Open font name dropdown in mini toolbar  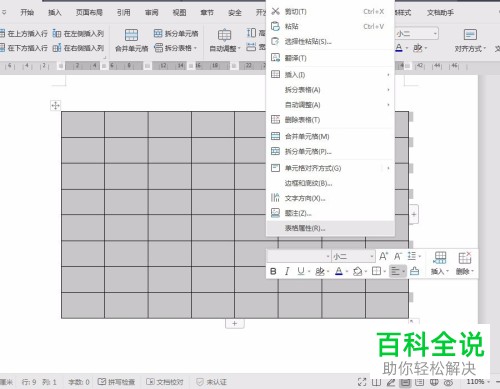(328, 257)
